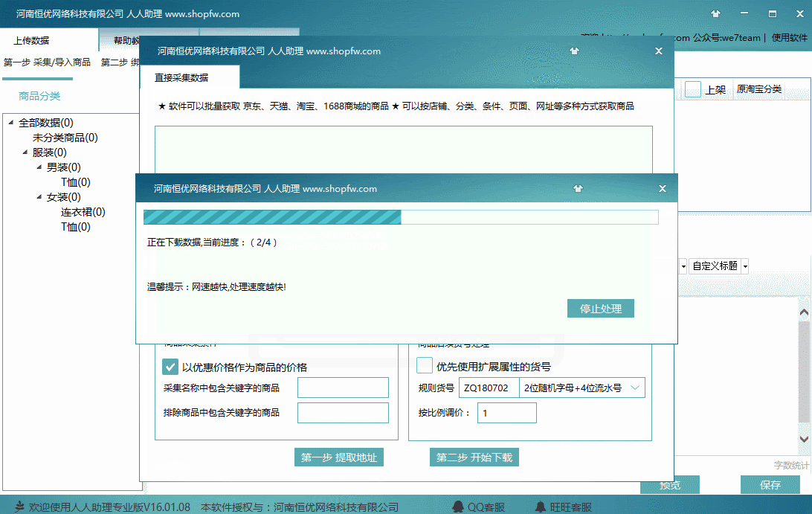Collapse the 男装(0) tree node
The width and height of the screenshot is (812, 514).
click(x=39, y=167)
